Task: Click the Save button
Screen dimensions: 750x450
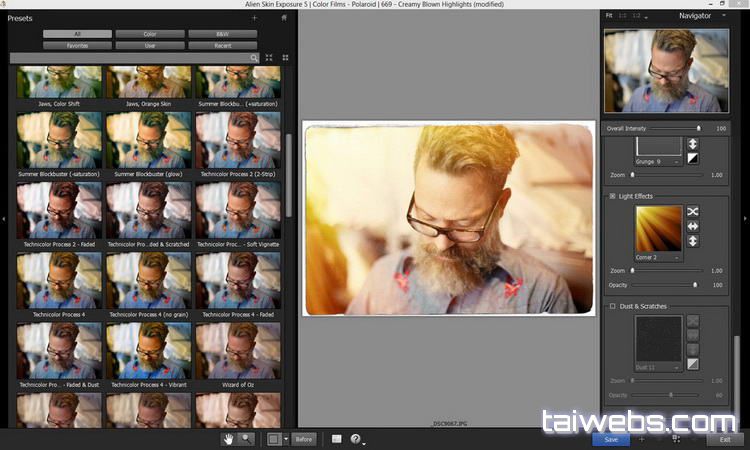Action: click(x=610, y=439)
